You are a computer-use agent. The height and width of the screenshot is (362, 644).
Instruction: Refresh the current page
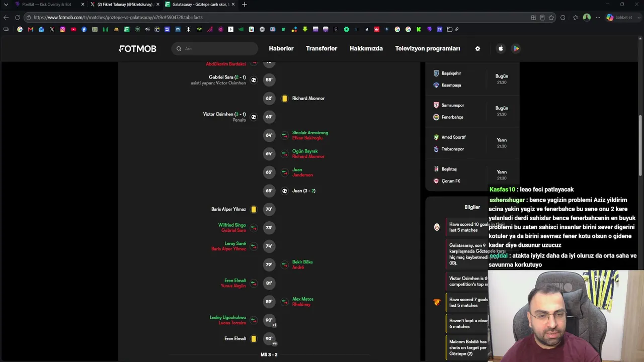coord(17,18)
